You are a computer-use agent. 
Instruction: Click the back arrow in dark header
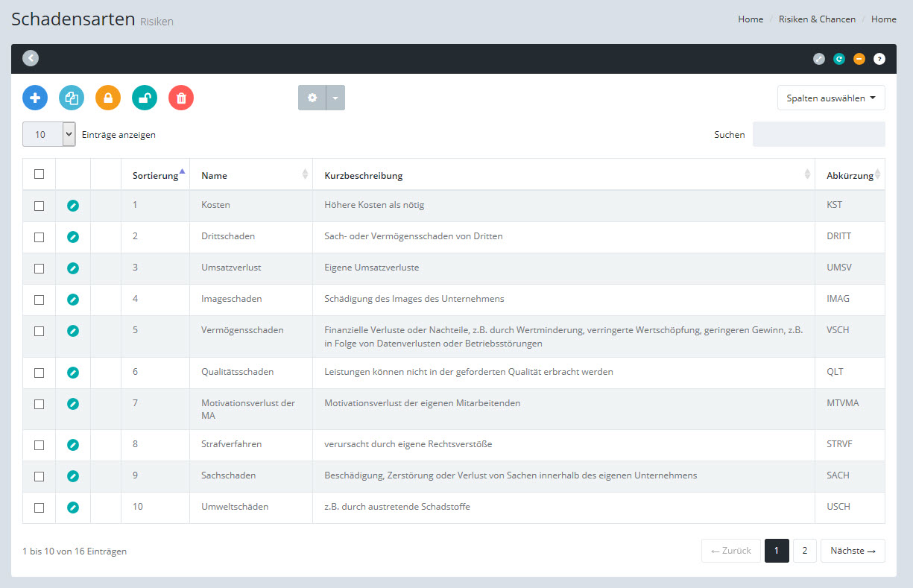tap(31, 58)
